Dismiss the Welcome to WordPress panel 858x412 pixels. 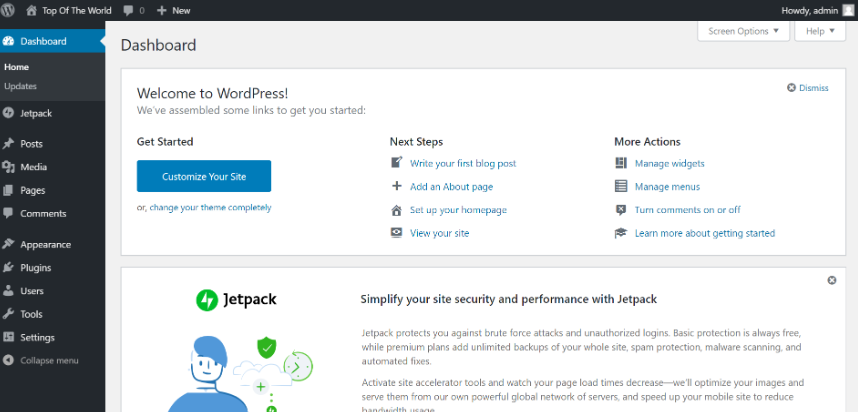[x=808, y=88]
